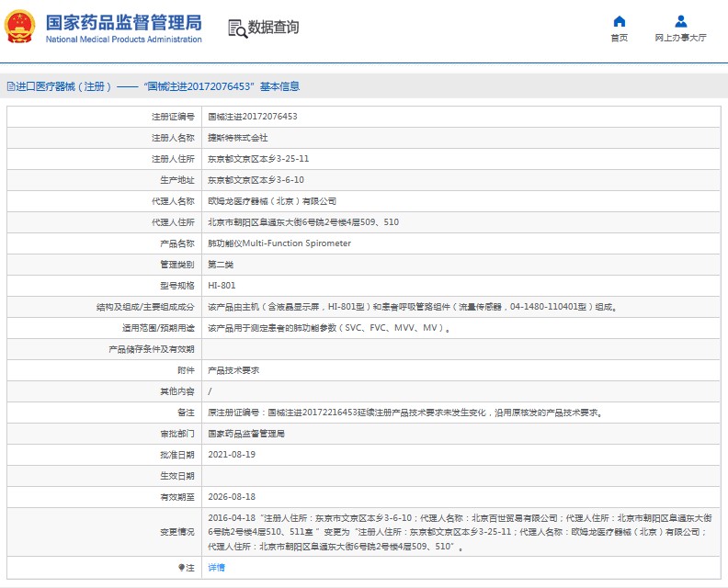Select approval date 2021-08-19

(x=232, y=455)
